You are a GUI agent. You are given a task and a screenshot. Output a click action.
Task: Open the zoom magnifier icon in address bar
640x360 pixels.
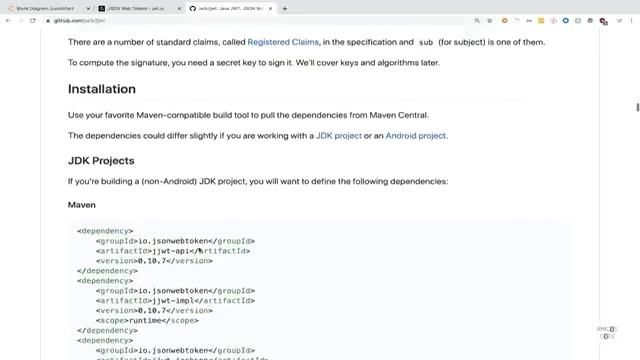pos(477,20)
